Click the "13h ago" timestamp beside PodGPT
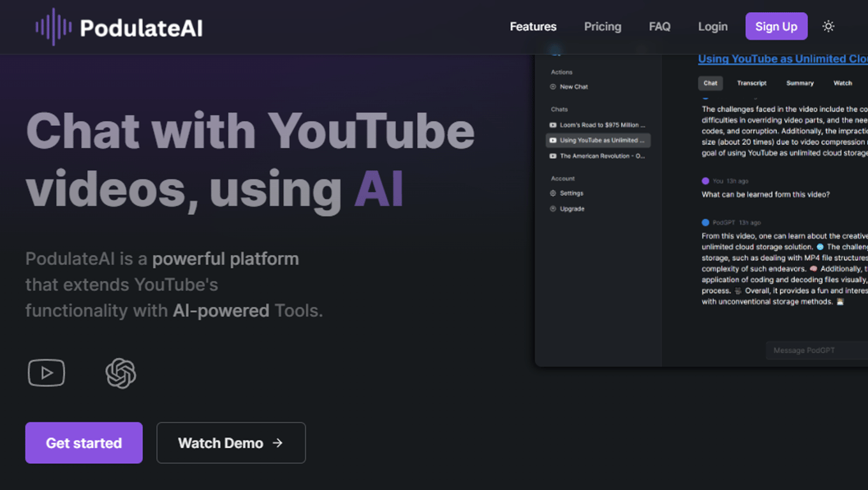This screenshot has height=490, width=868. point(750,223)
